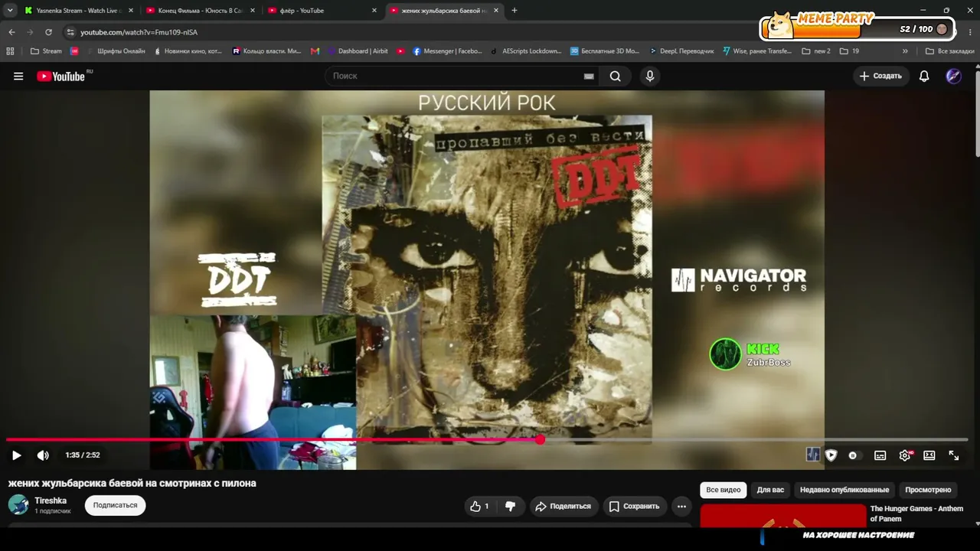
Task: Open the Новинки кино bookmark
Action: coord(188,51)
